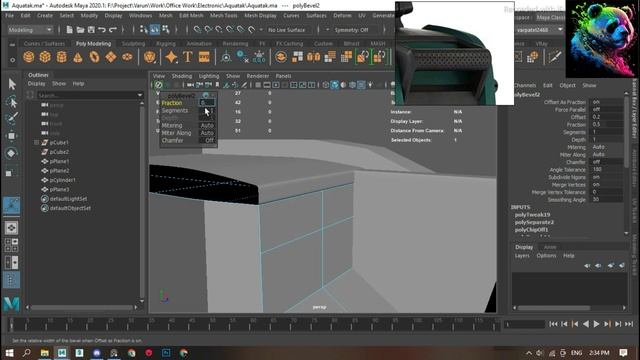The image size is (640, 360).
Task: Choose the Paint Selection tool
Action: pyautogui.click(x=11, y=118)
